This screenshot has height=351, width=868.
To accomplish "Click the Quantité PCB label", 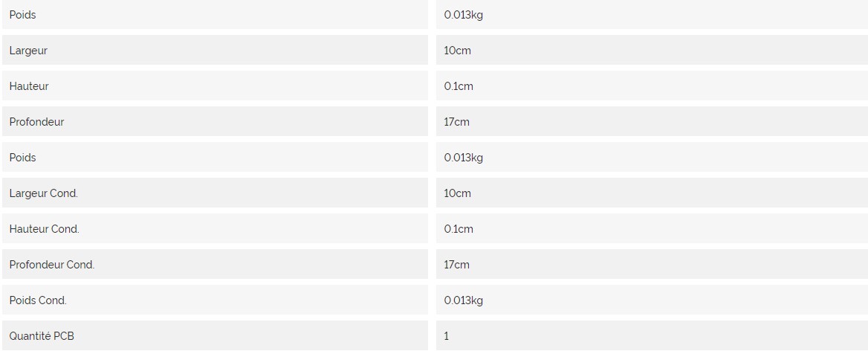I will click(x=42, y=336).
